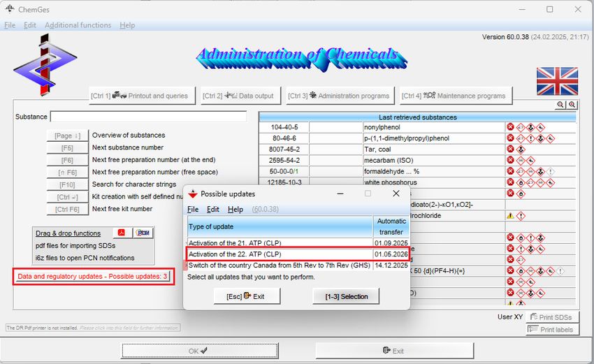Click the zoom out magnifier icon
Screen dimensions: 594x364
(x=560, y=105)
